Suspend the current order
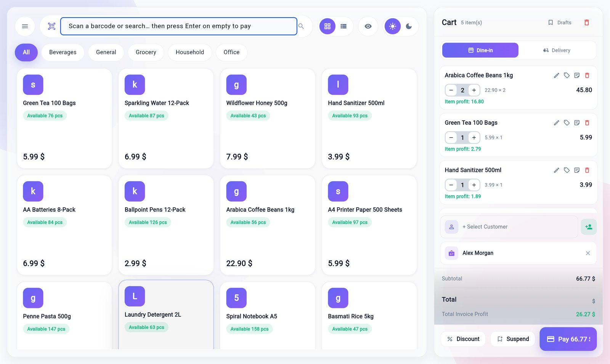Viewport: 610px width, 364px height. point(513,339)
